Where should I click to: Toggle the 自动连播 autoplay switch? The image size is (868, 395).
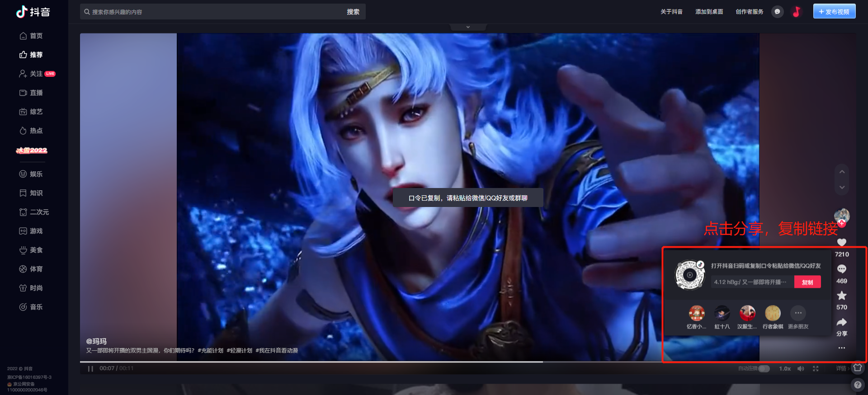[x=764, y=369]
